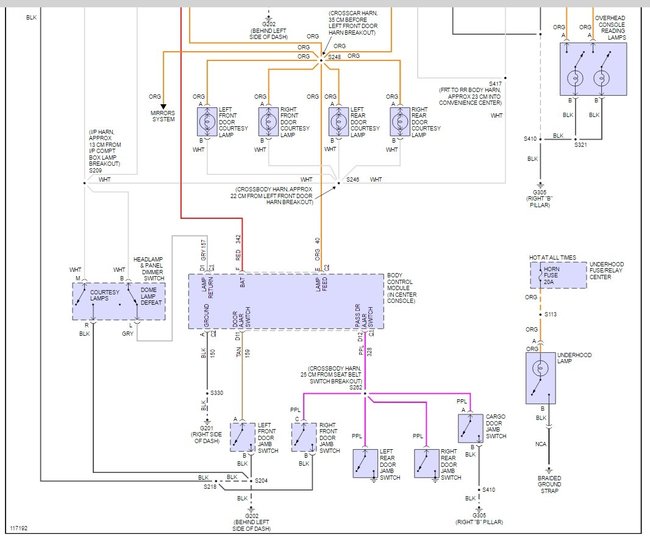Viewport: 650px width, 540px height.
Task: Click the 'S204' splice label
Action: coord(261,481)
